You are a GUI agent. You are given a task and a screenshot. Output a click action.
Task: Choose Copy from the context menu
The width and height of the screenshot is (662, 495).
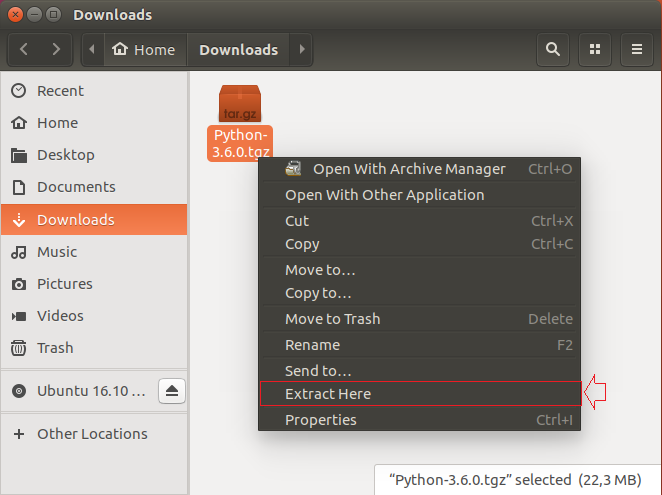click(419, 244)
